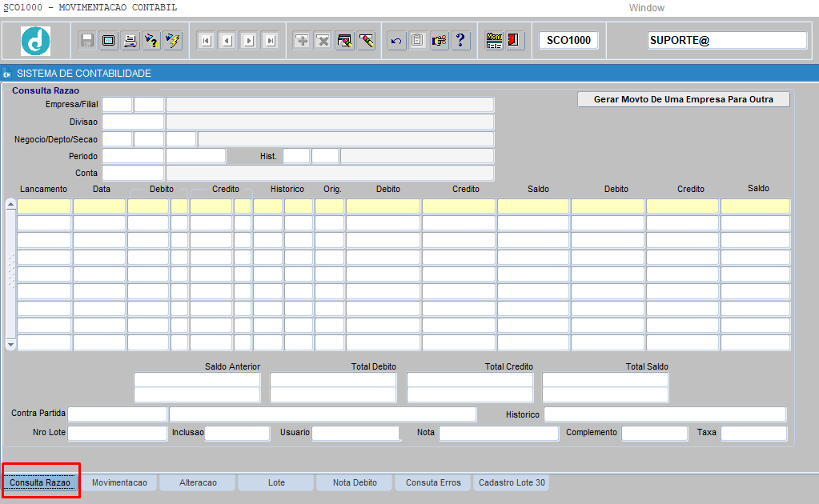Click the red door Exit icon
The image size is (819, 504).
click(x=514, y=40)
